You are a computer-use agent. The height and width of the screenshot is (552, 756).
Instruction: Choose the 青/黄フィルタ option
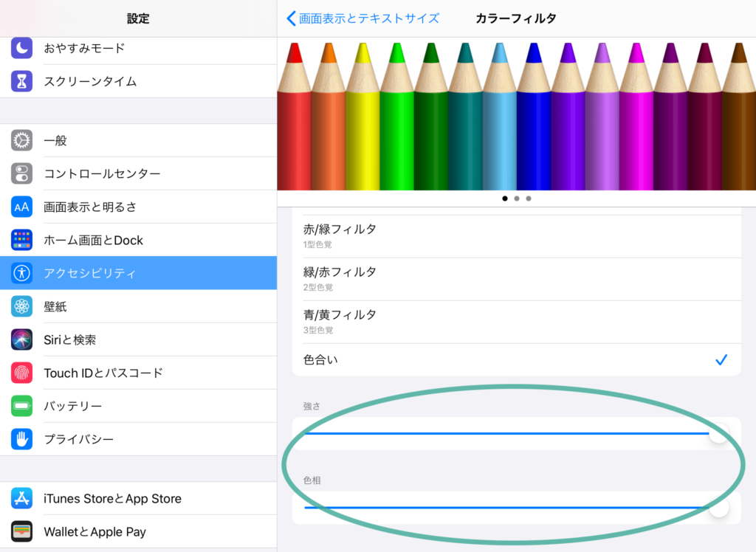[516, 321]
